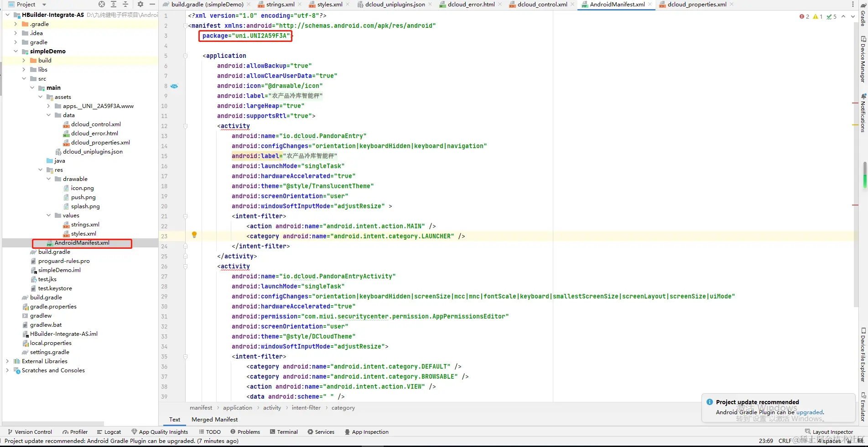
Task: Click the Collapse All icon in Project panel
Action: pos(125,5)
